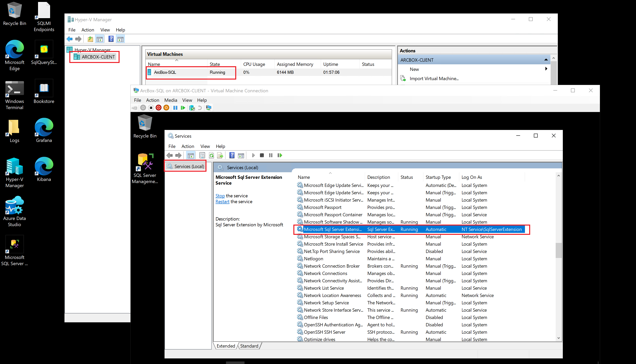Click red Shut Down icon in VM Connection toolbar
The image size is (636, 364).
point(159,108)
